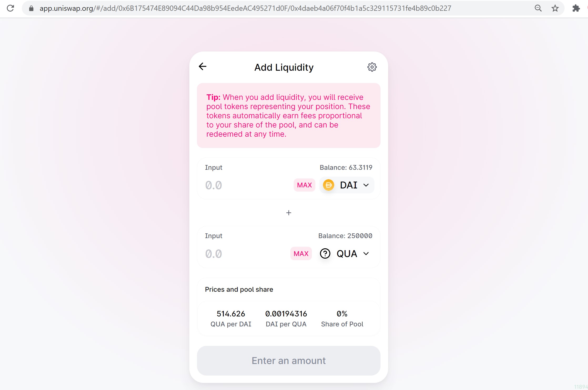Click the back arrow in Add Liquidity
588x390 pixels.
[202, 66]
